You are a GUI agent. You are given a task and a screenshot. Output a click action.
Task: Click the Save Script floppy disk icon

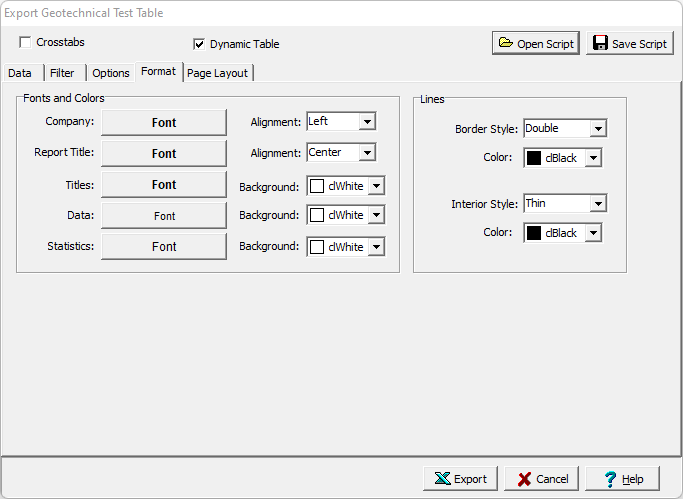pos(600,43)
